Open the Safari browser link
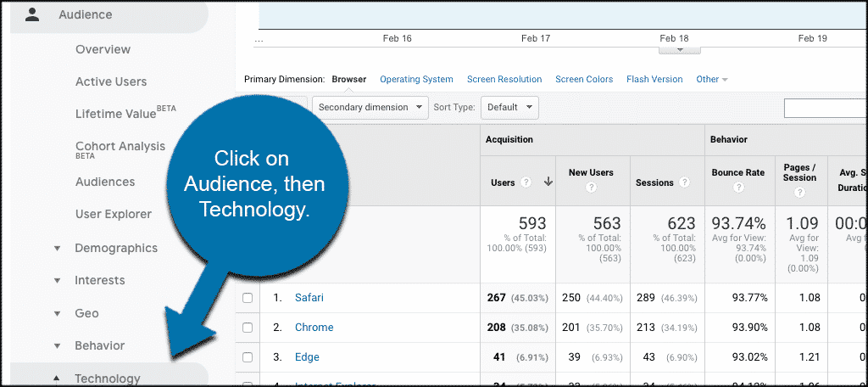Screen dimensions: 868x387 pos(309,298)
